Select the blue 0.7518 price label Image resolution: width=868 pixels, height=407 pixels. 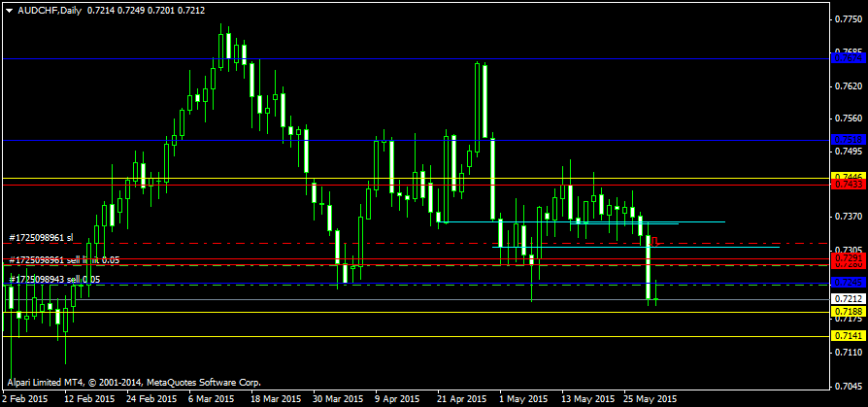coord(849,140)
